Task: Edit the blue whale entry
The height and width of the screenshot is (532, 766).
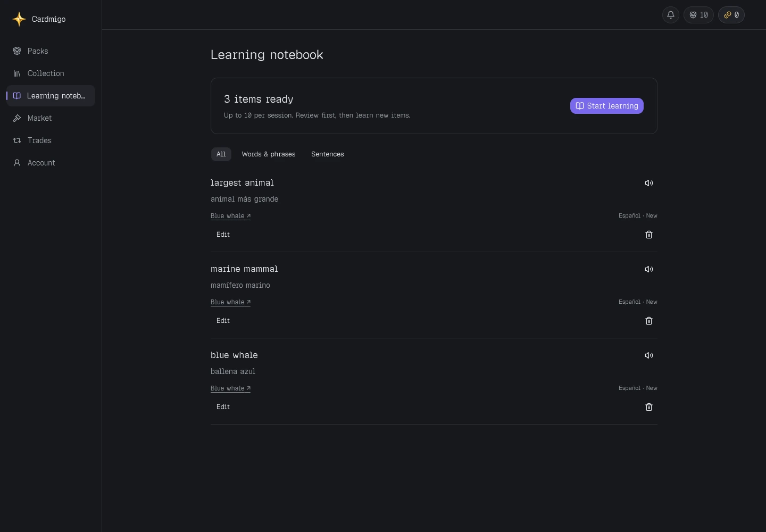Action: tap(223, 407)
